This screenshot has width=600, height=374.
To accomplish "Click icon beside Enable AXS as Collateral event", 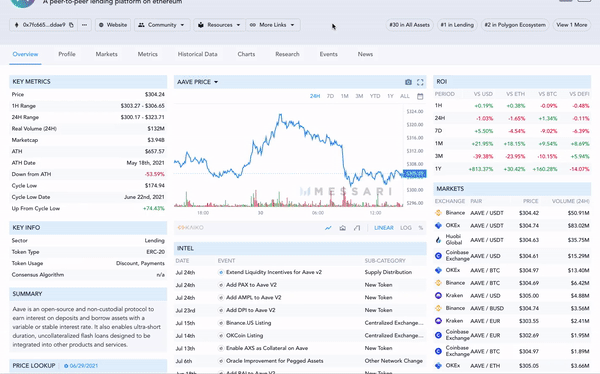I will (x=221, y=348).
